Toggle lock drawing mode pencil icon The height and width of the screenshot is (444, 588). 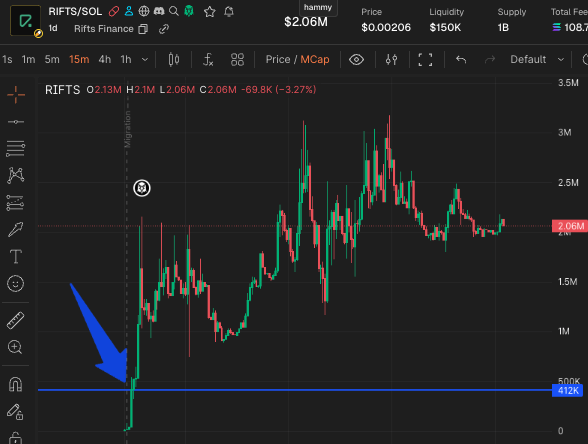pyautogui.click(x=15, y=411)
